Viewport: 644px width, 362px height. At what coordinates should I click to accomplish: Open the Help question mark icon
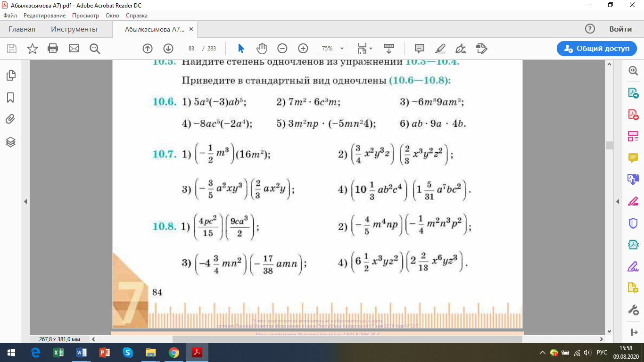(590, 29)
